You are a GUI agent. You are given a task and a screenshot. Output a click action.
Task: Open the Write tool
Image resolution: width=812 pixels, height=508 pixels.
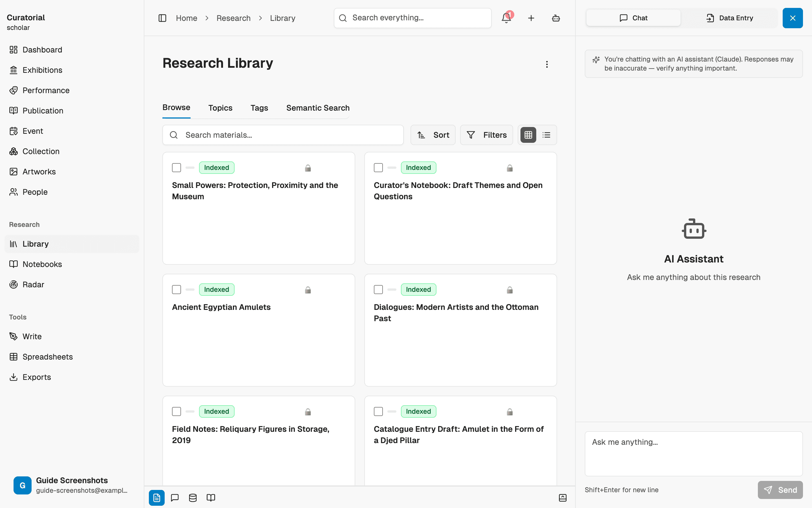(72, 336)
